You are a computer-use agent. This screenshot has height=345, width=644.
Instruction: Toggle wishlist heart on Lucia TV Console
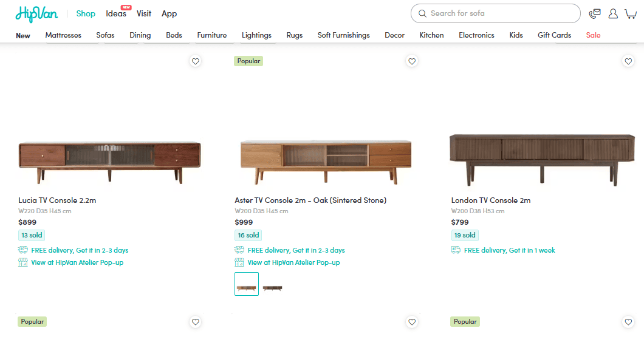click(x=196, y=61)
